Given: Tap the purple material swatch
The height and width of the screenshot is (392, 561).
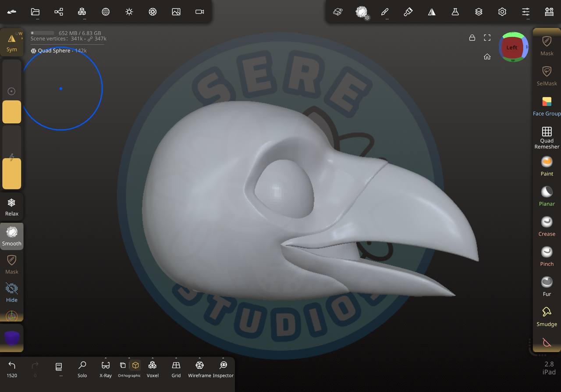Looking at the screenshot, I should click(12, 338).
